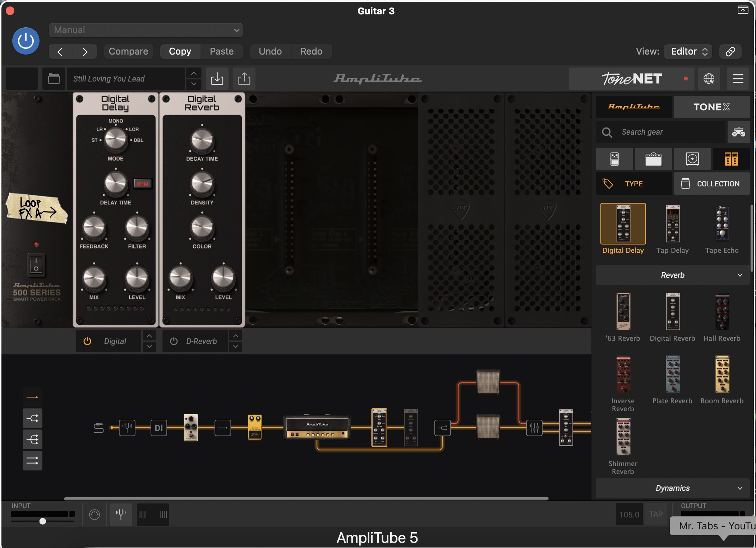Viewport: 756px width, 548px height.
Task: Switch to the TONEX tab
Action: (x=711, y=107)
